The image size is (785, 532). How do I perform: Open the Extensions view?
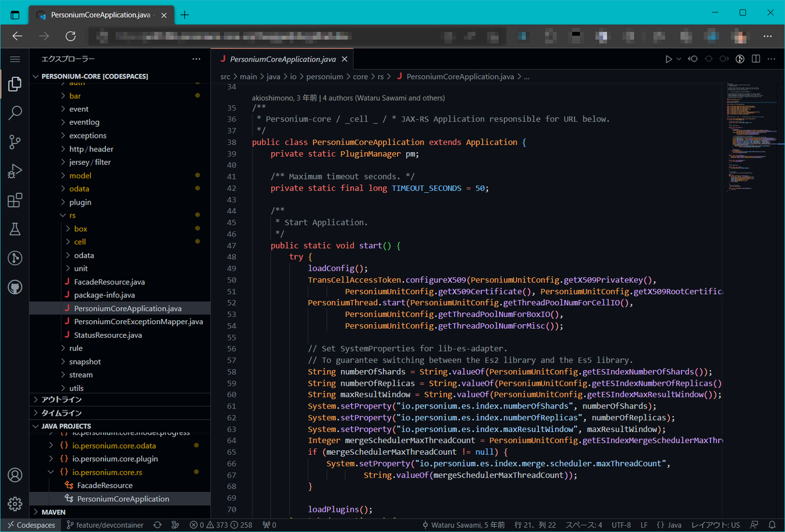(x=14, y=200)
